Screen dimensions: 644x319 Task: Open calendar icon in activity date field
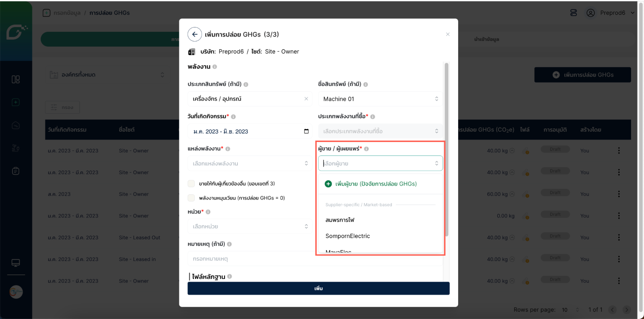pyautogui.click(x=306, y=131)
